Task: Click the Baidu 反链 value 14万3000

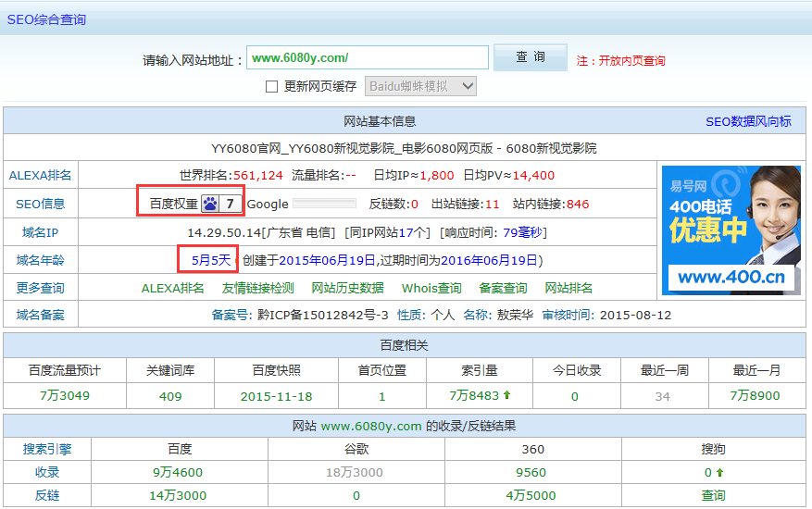Action: click(x=178, y=495)
